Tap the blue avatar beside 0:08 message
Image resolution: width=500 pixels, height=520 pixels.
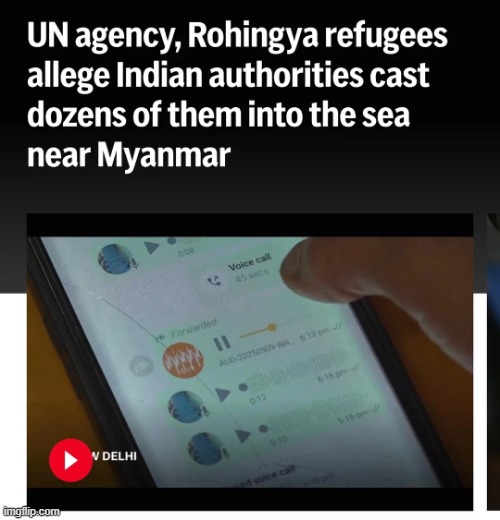click(x=117, y=259)
